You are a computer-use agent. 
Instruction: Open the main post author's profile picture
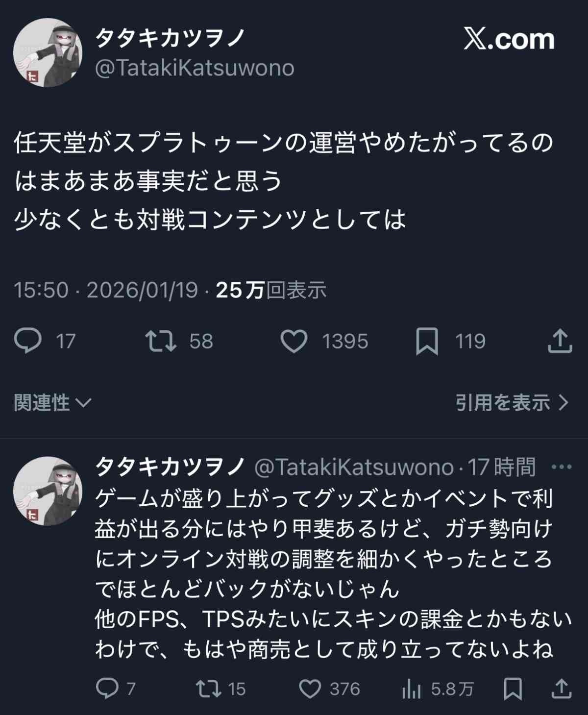click(48, 52)
